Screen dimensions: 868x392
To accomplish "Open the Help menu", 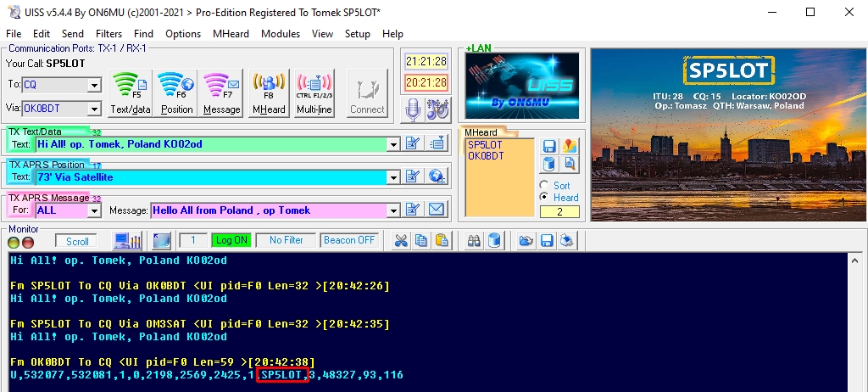I will coord(392,34).
